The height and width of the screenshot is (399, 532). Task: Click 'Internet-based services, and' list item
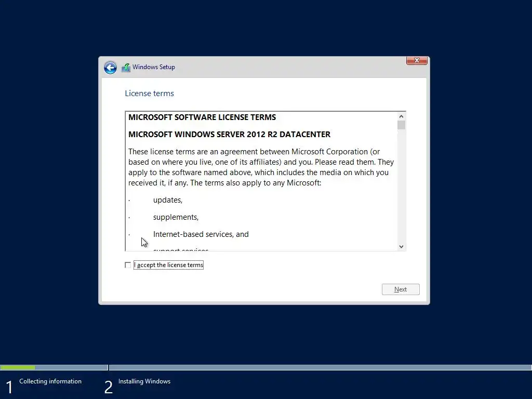[201, 234]
